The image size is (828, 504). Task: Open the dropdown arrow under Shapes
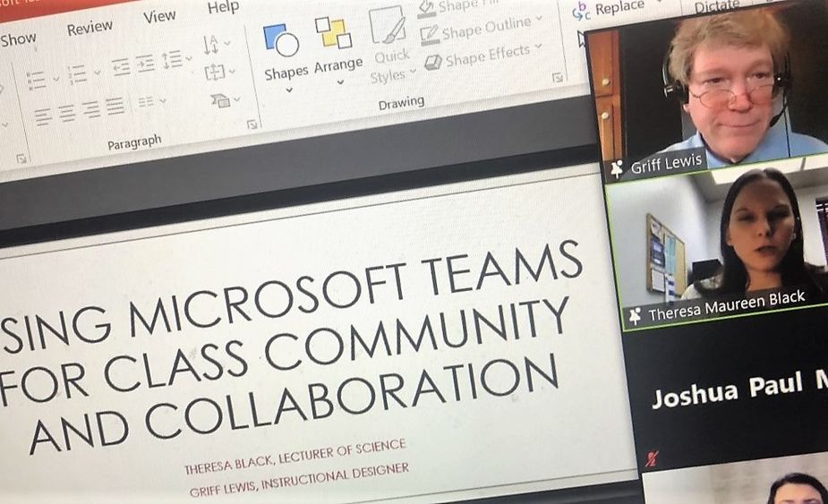289,90
